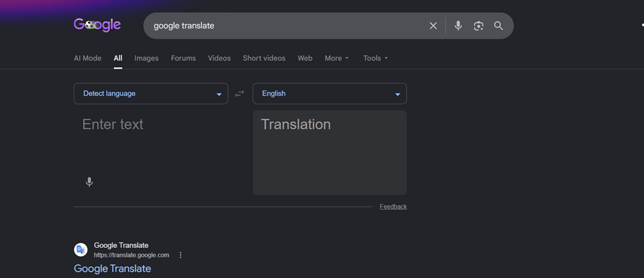The height and width of the screenshot is (278, 644).
Task: Click the magnifying glass search icon
Action: [x=498, y=26]
